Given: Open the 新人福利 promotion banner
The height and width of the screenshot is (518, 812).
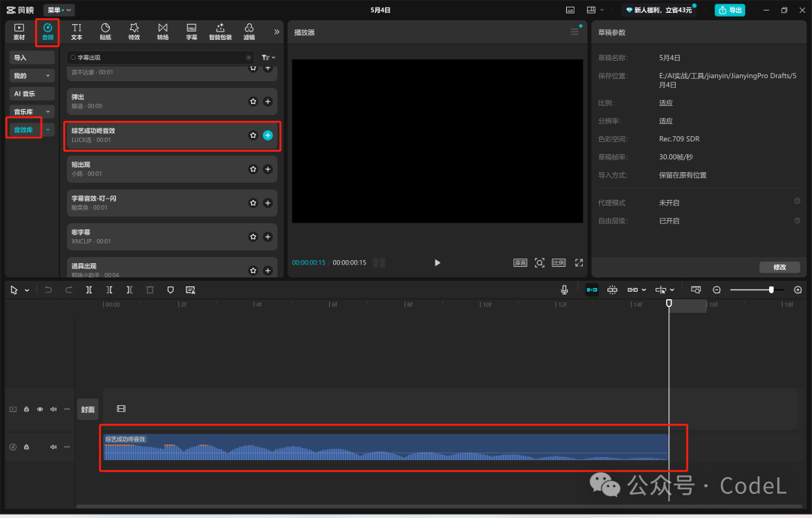Looking at the screenshot, I should 659,10.
